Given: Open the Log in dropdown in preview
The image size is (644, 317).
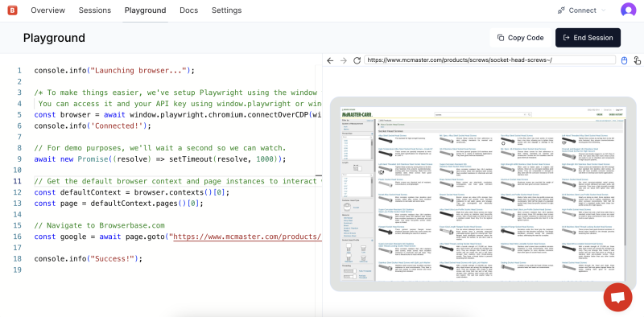Looking at the screenshot, I should [619, 110].
